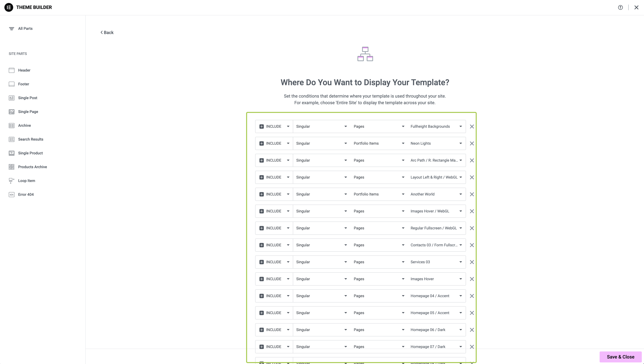644x364 pixels.
Task: Click the Loop Item icon
Action: (x=11, y=180)
